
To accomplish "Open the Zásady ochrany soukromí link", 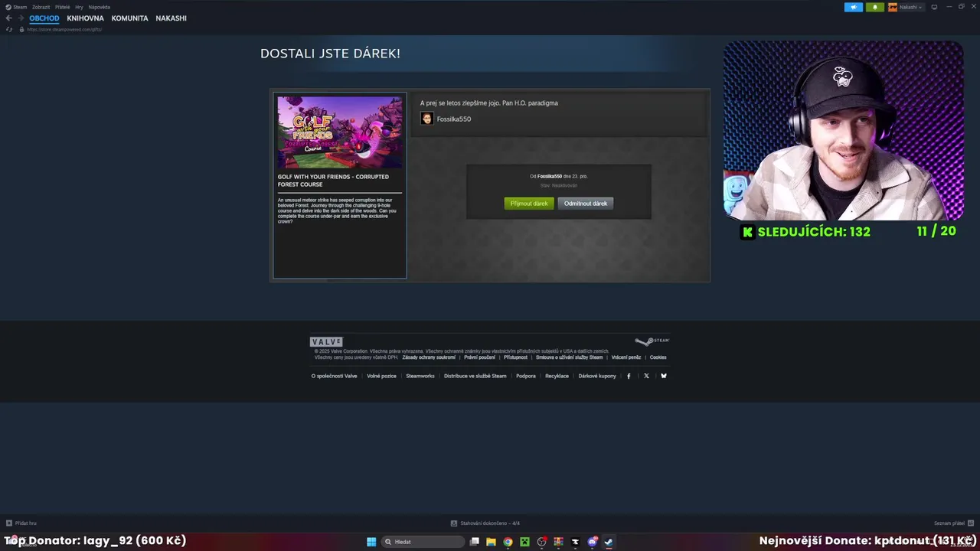I will (x=429, y=357).
